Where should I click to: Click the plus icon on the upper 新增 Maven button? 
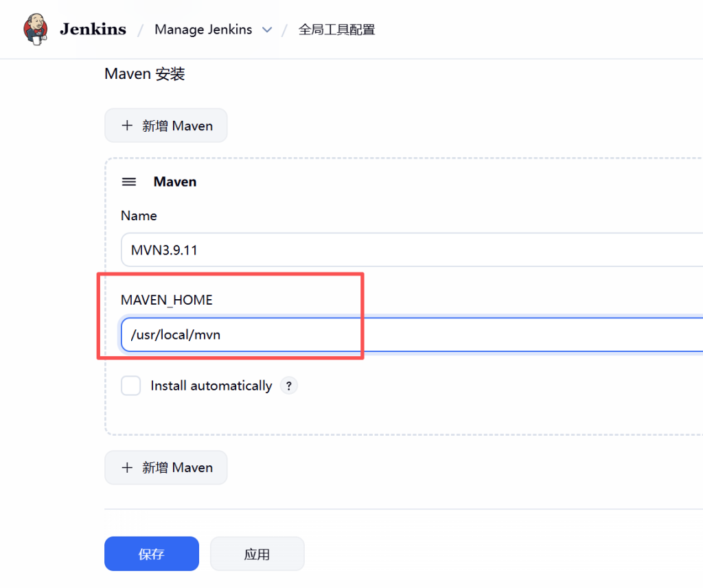pos(126,126)
